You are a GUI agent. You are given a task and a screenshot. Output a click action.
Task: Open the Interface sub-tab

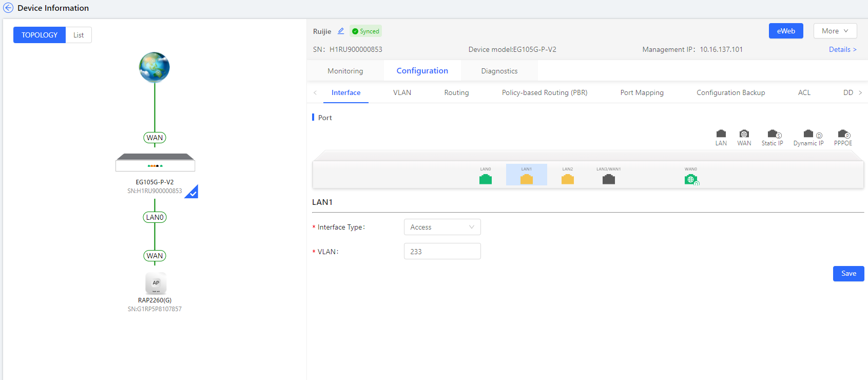tap(346, 92)
